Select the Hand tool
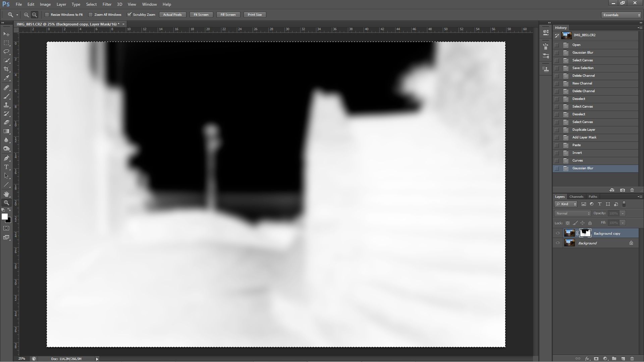644x362 pixels. (x=6, y=194)
